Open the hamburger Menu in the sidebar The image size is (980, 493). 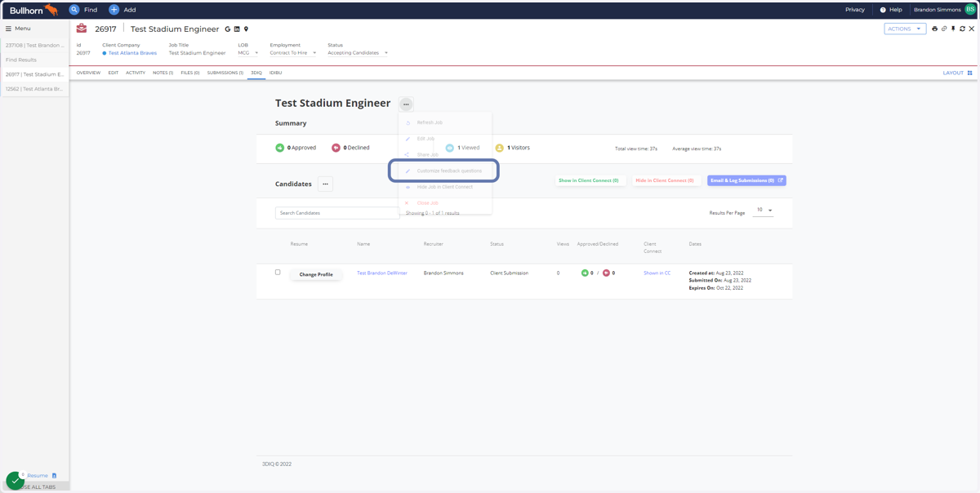click(18, 29)
